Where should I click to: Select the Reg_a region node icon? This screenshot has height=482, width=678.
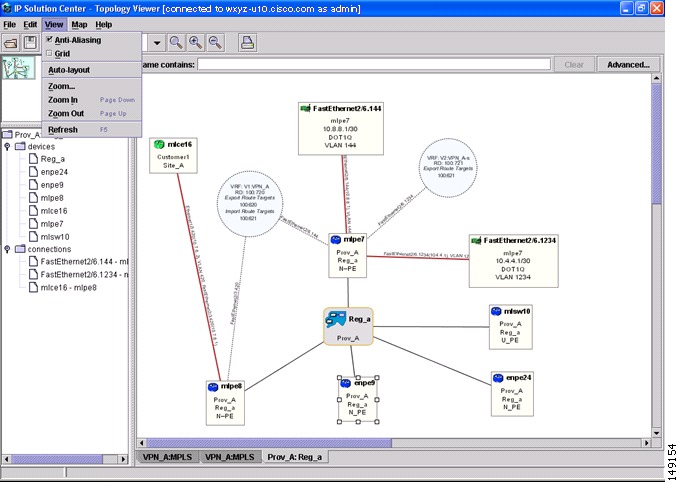click(x=335, y=319)
